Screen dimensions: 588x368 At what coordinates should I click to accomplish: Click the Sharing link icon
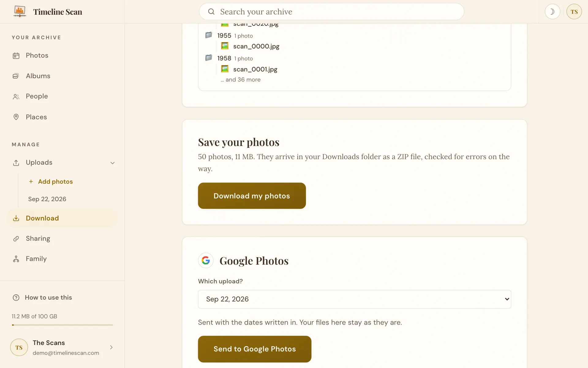[x=16, y=239]
